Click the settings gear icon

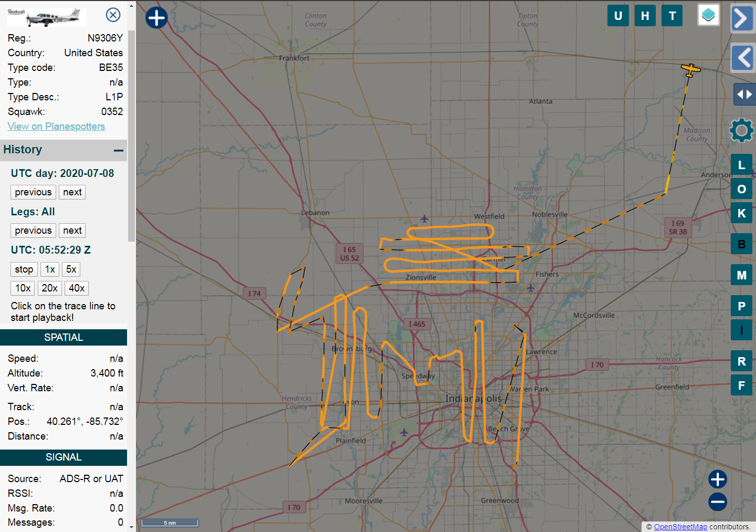(x=741, y=130)
